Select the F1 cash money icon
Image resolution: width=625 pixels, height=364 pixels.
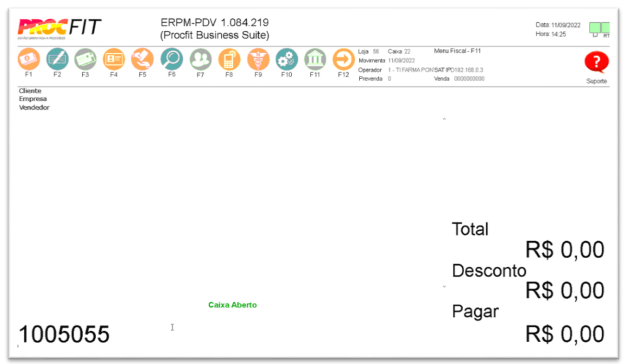(29, 59)
